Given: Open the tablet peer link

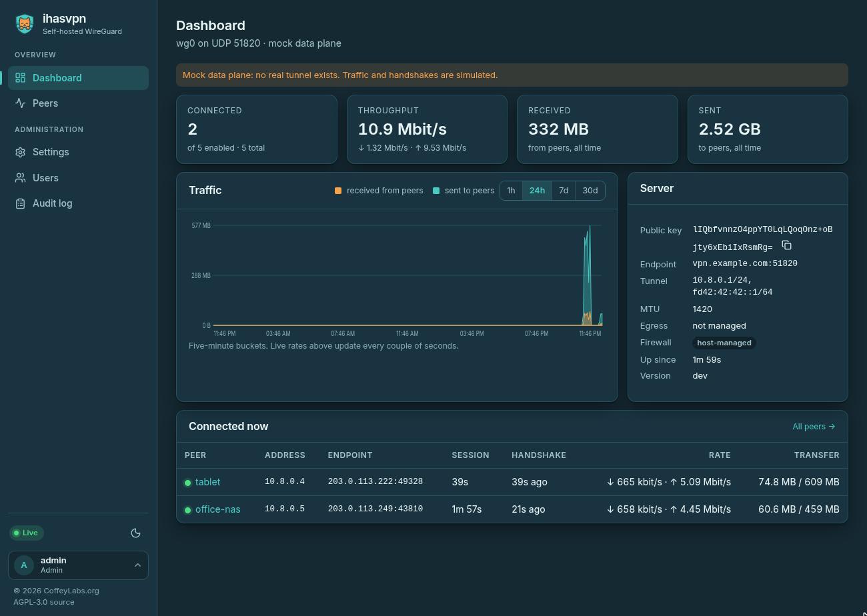Looking at the screenshot, I should (207, 482).
